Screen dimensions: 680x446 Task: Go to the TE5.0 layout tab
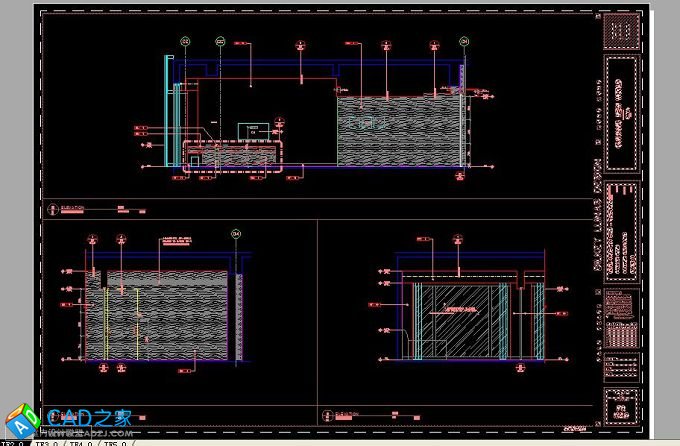pos(115,441)
